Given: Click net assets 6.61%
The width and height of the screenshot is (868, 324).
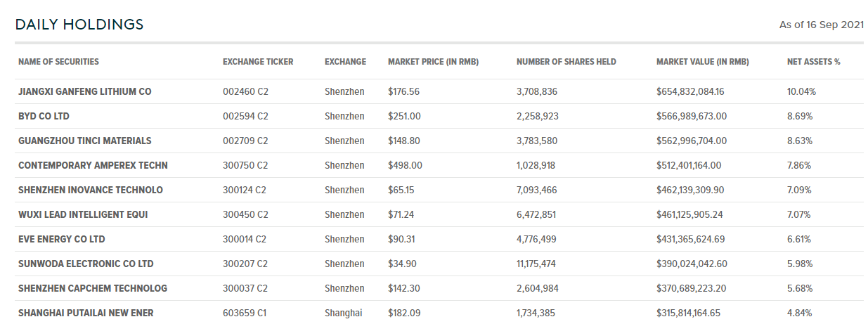Looking at the screenshot, I should click(799, 239).
